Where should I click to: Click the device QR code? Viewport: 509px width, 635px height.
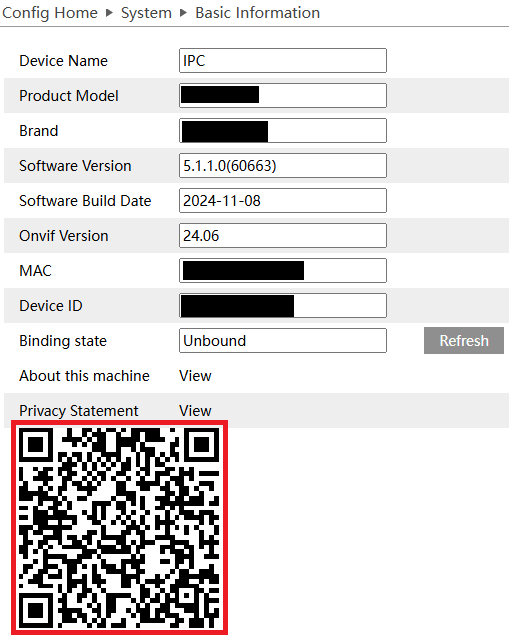[x=119, y=527]
